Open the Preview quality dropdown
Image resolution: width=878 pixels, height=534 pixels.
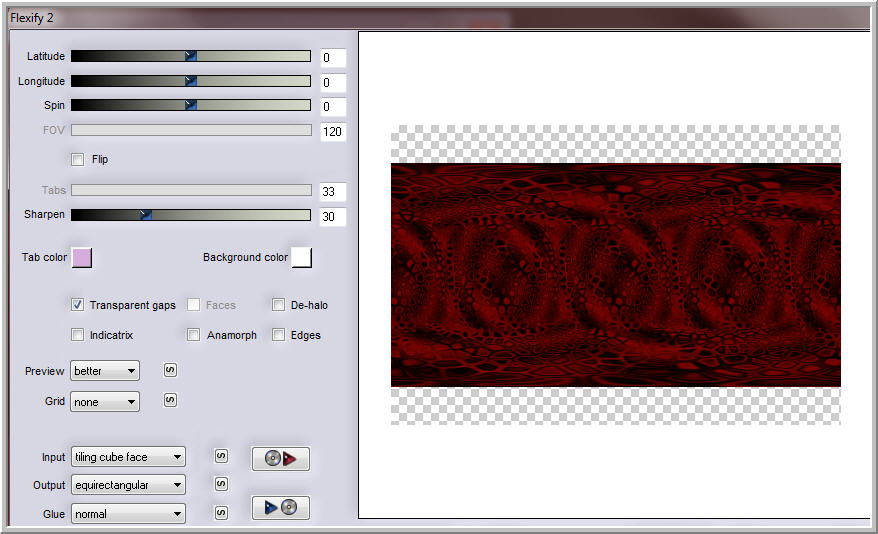click(105, 371)
